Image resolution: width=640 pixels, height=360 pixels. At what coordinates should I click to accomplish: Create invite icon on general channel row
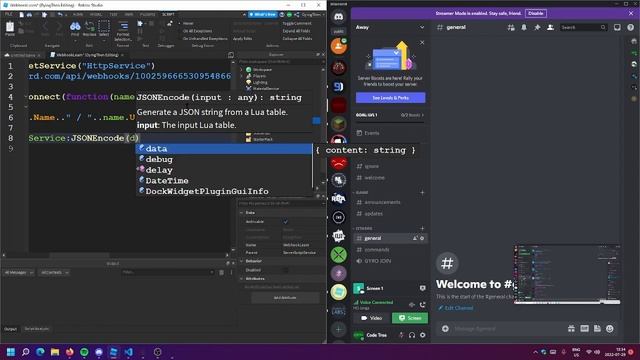tap(415, 238)
